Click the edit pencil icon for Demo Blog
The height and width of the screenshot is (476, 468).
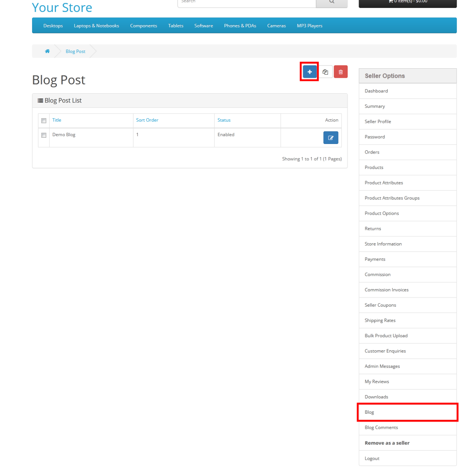(x=330, y=138)
